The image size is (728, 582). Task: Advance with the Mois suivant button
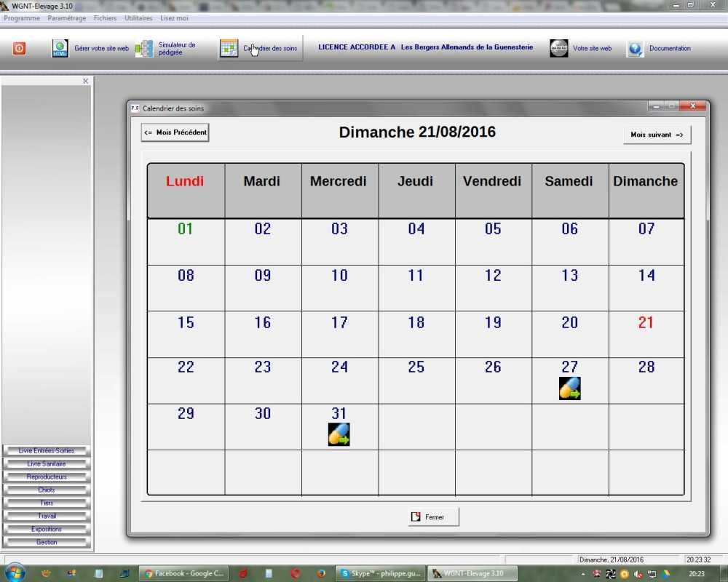(x=657, y=135)
